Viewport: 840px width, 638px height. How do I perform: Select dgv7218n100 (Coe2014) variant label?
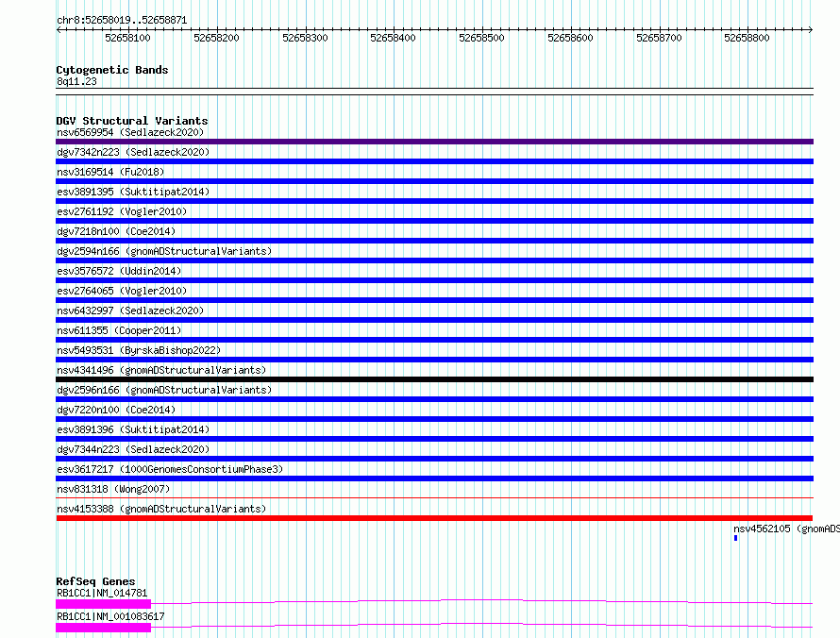[x=116, y=231]
